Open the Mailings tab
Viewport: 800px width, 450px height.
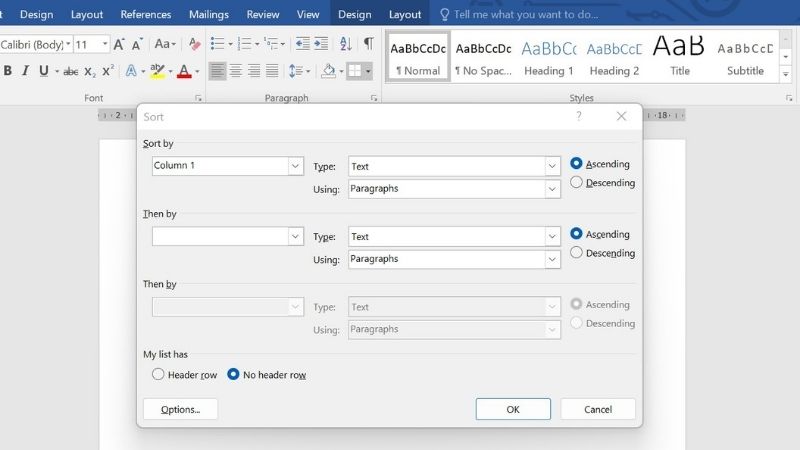coord(209,14)
